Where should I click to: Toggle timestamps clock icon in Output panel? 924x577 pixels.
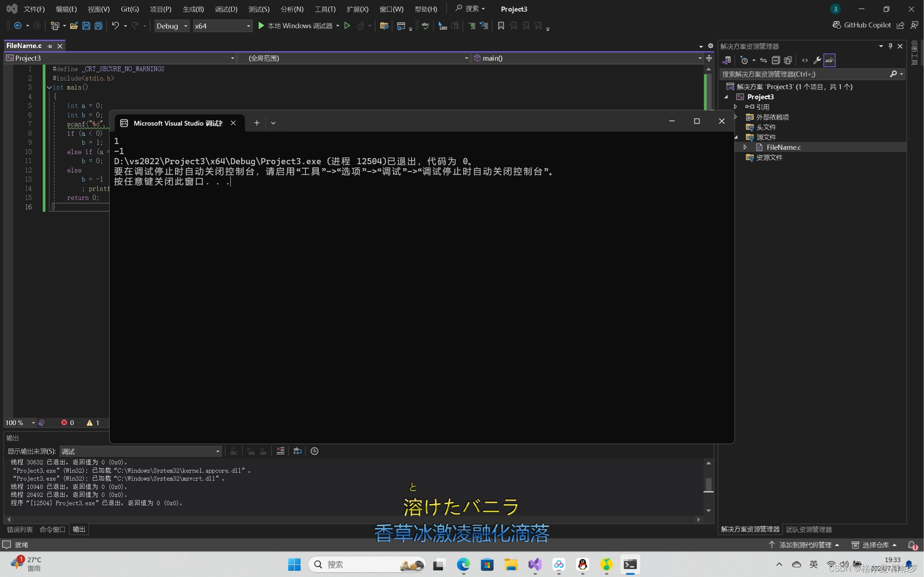point(314,451)
